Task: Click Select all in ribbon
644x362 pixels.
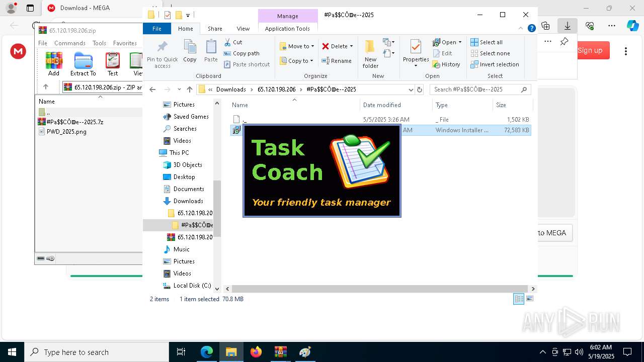Action: tap(487, 42)
